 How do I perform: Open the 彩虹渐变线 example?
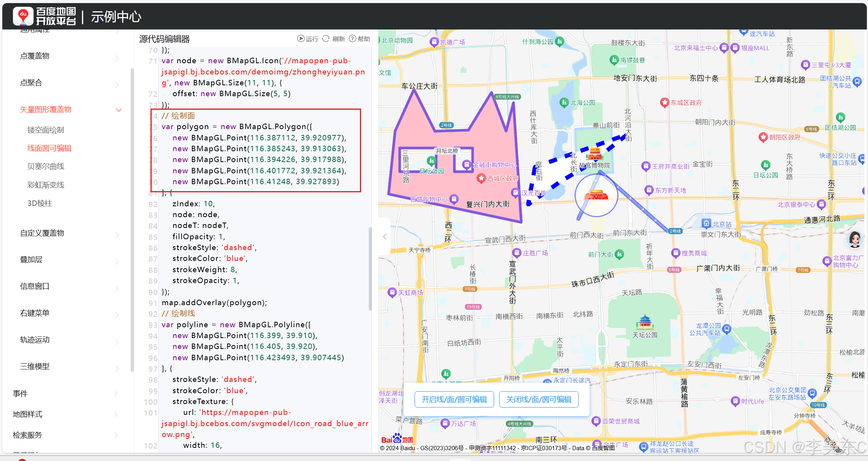click(46, 185)
